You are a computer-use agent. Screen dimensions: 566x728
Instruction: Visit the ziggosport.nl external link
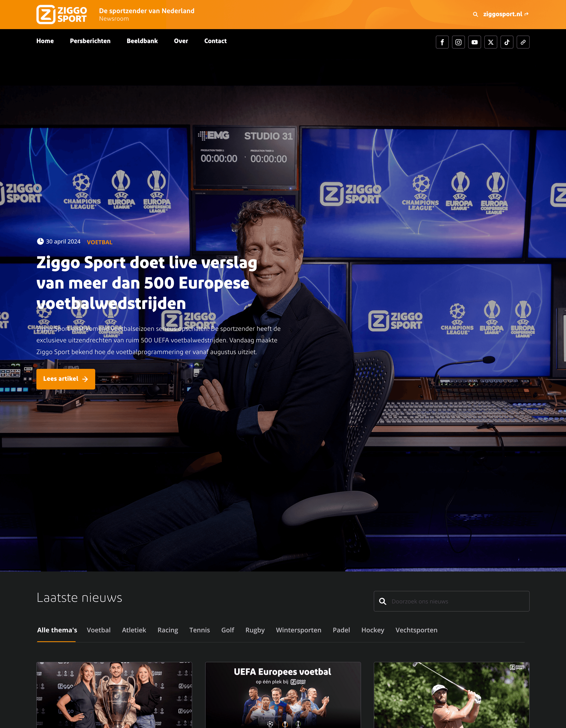(x=505, y=14)
